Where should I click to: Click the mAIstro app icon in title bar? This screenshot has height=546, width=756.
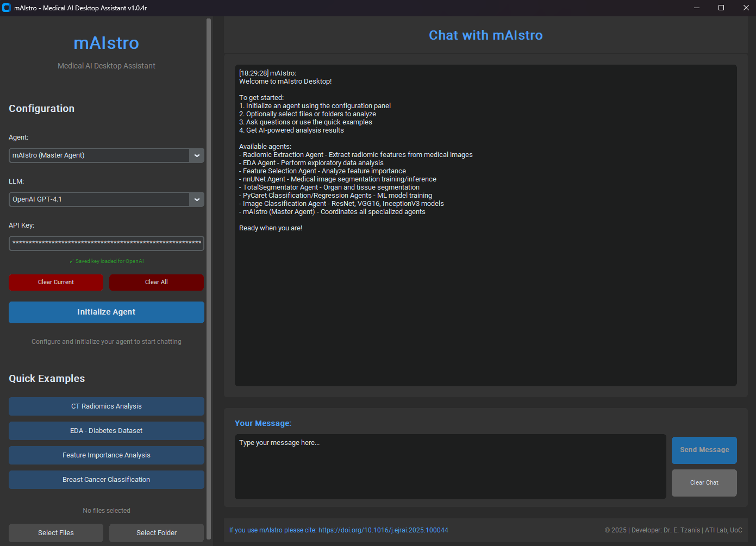pos(7,8)
